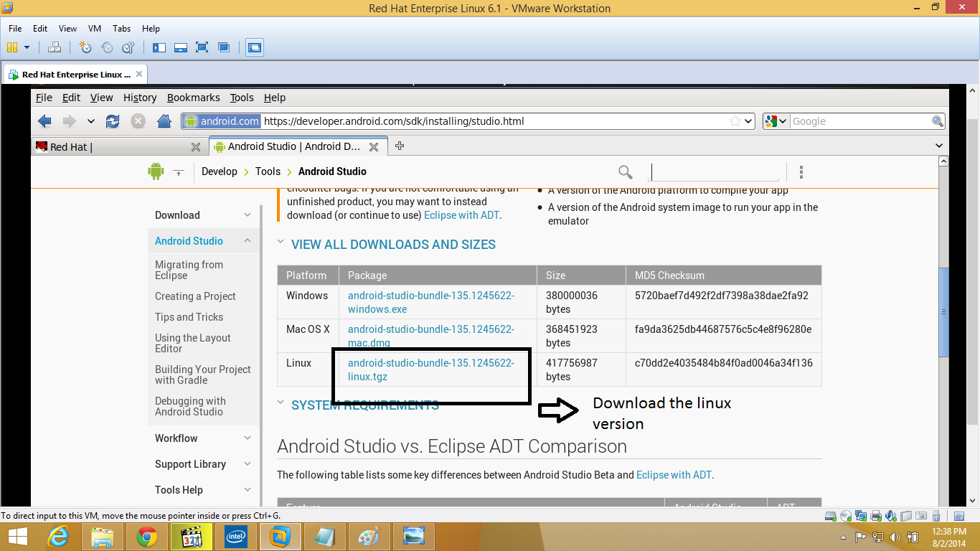Take a snapshot of the VM

click(x=85, y=47)
